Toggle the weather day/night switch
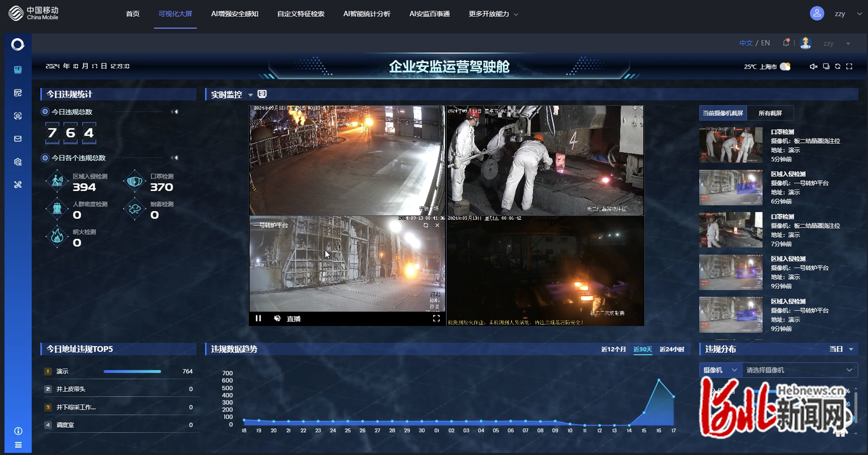 coord(785,66)
